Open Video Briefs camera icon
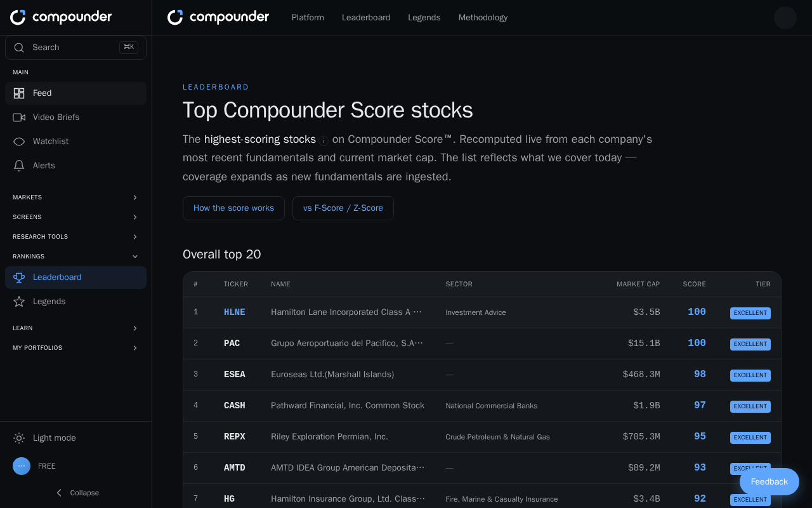812x508 pixels. [x=19, y=117]
